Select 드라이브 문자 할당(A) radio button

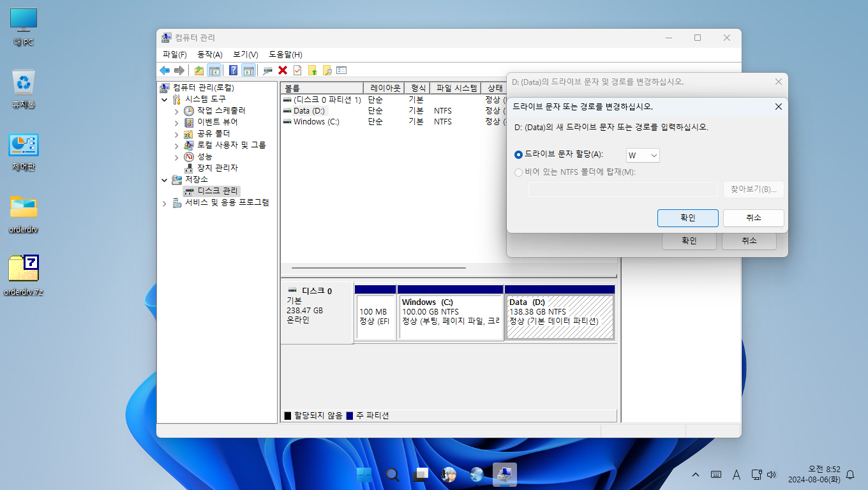tap(518, 155)
